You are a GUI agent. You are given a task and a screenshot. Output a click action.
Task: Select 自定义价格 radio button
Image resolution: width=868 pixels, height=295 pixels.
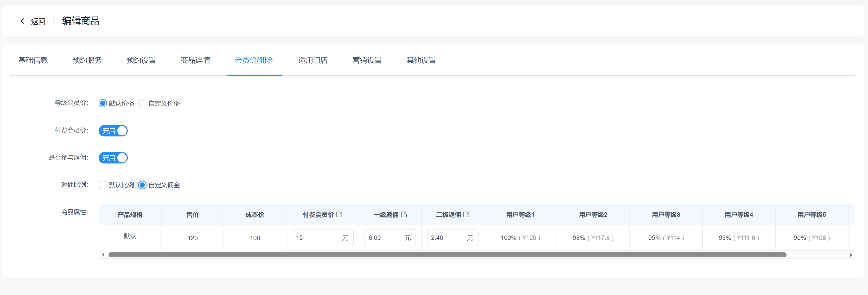coord(142,103)
